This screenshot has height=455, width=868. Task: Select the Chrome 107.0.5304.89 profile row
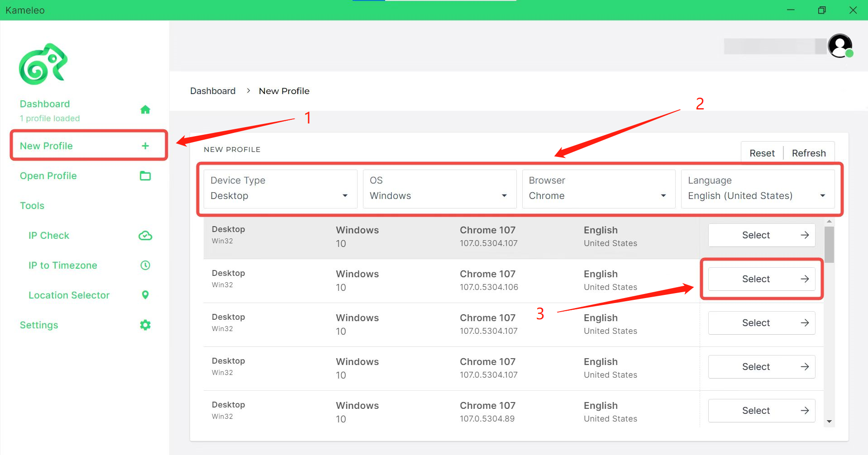tap(762, 411)
